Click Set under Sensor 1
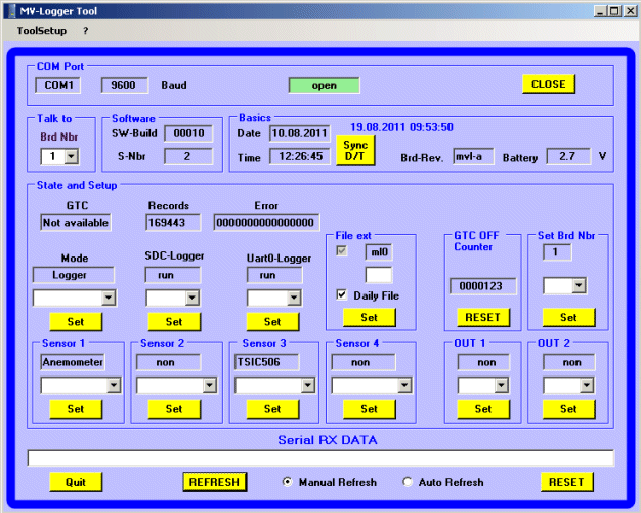 point(76,409)
